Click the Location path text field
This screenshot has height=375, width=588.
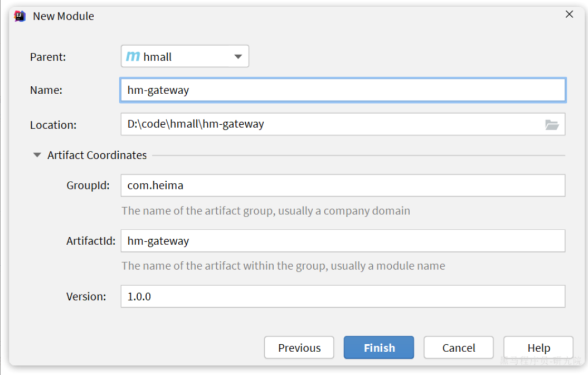pos(329,124)
